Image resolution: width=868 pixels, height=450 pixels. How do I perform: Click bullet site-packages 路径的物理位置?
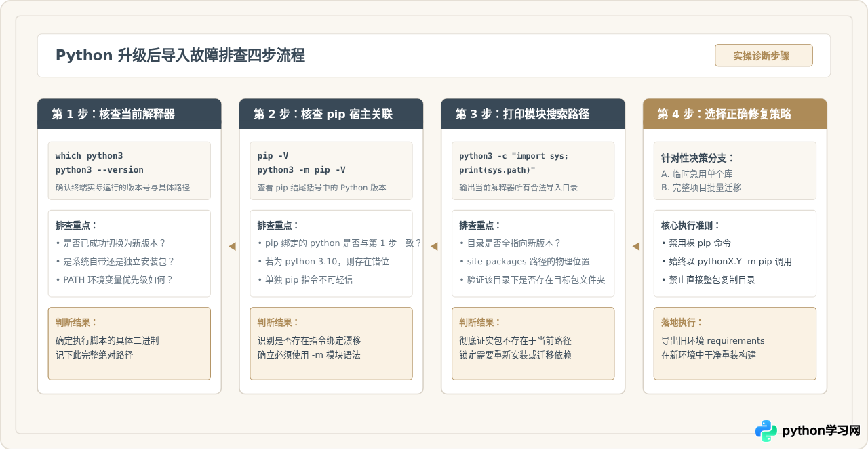(524, 262)
